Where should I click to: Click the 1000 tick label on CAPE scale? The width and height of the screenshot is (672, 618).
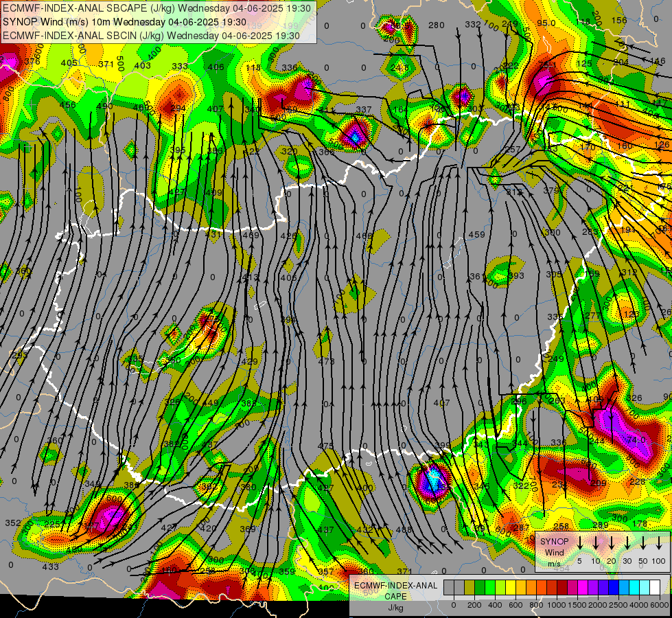coord(557,605)
